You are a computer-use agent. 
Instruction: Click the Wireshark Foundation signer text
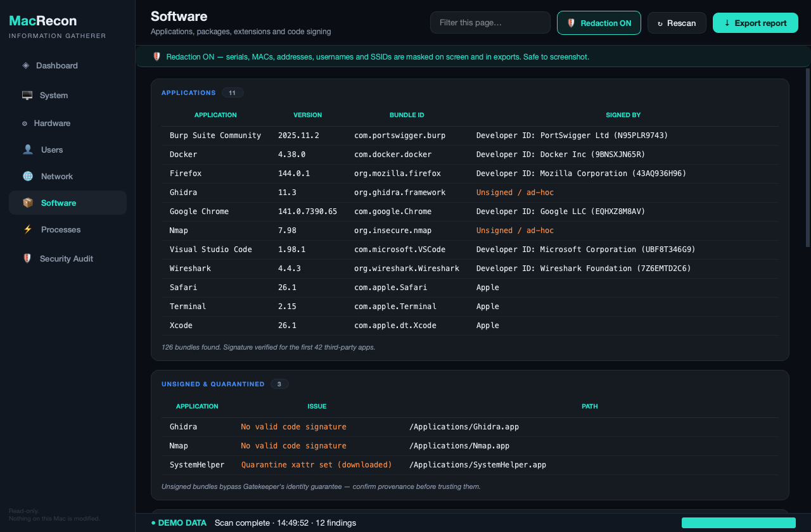[x=584, y=269]
